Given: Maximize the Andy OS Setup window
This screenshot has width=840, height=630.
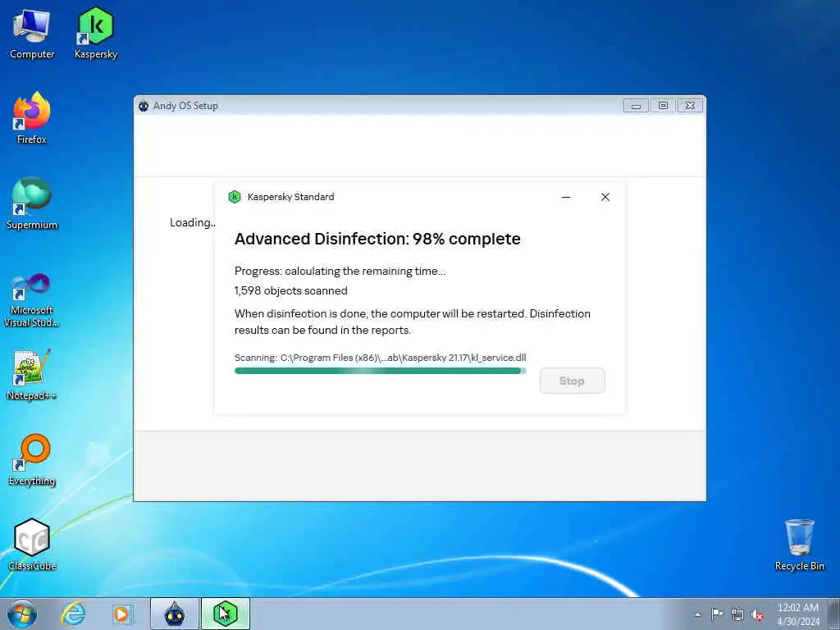Looking at the screenshot, I should [663, 106].
